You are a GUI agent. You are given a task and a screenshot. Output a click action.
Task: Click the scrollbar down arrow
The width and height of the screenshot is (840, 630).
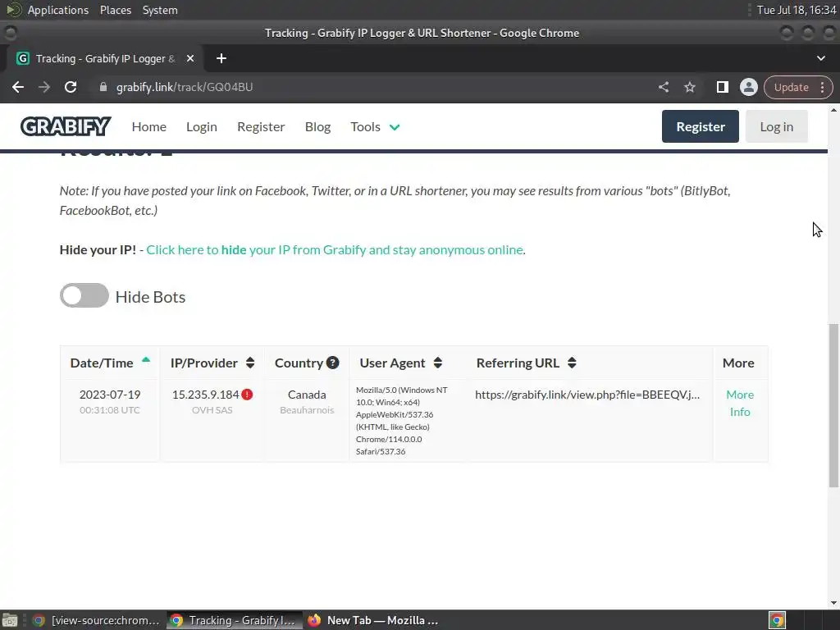pos(833,603)
